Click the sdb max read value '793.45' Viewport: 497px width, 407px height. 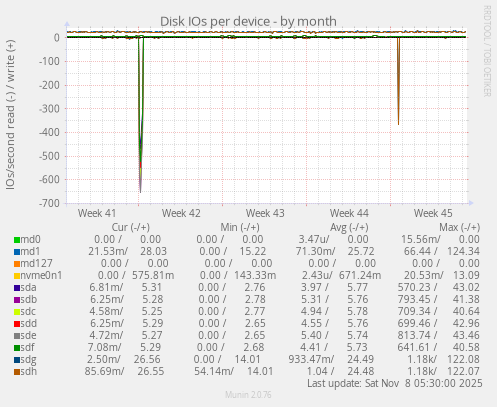415,299
